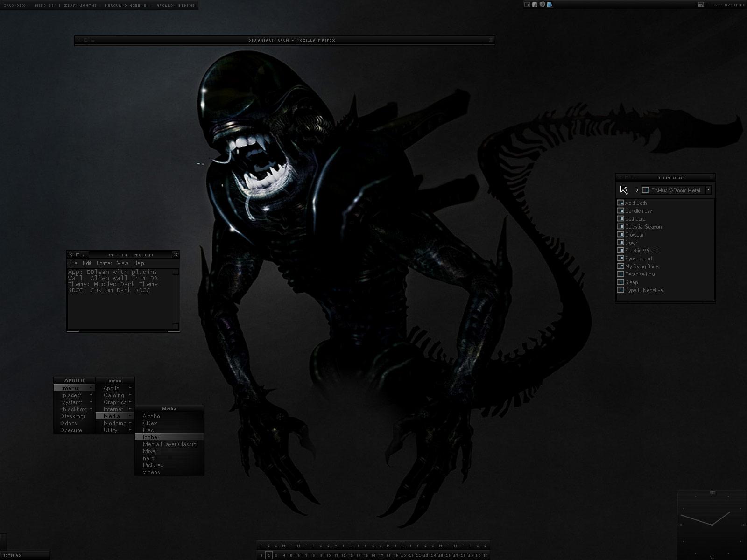Click the Notepad taskbar button

click(x=25, y=555)
